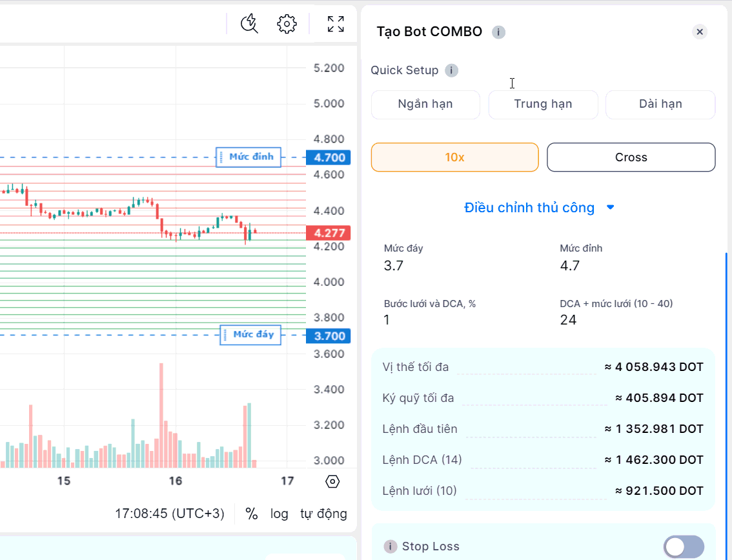Click info icon beside Tạo Bot COMBO
This screenshot has height=560, width=732.
click(x=498, y=32)
